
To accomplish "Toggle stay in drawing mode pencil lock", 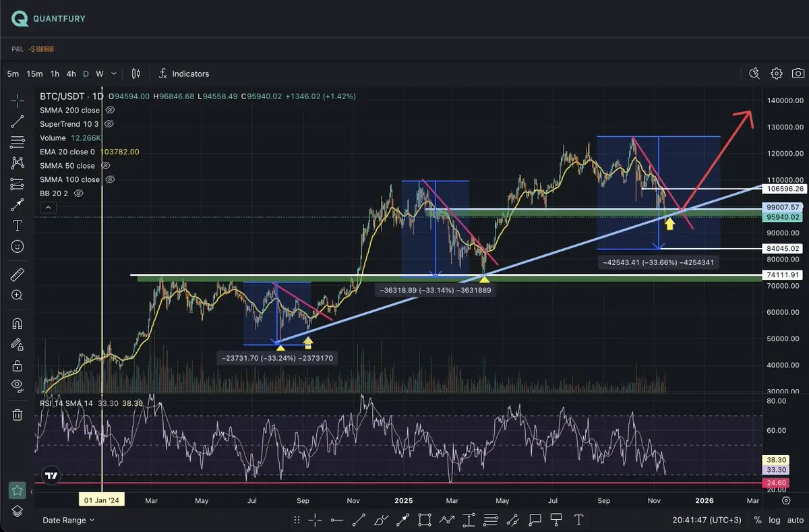I will click(x=18, y=345).
